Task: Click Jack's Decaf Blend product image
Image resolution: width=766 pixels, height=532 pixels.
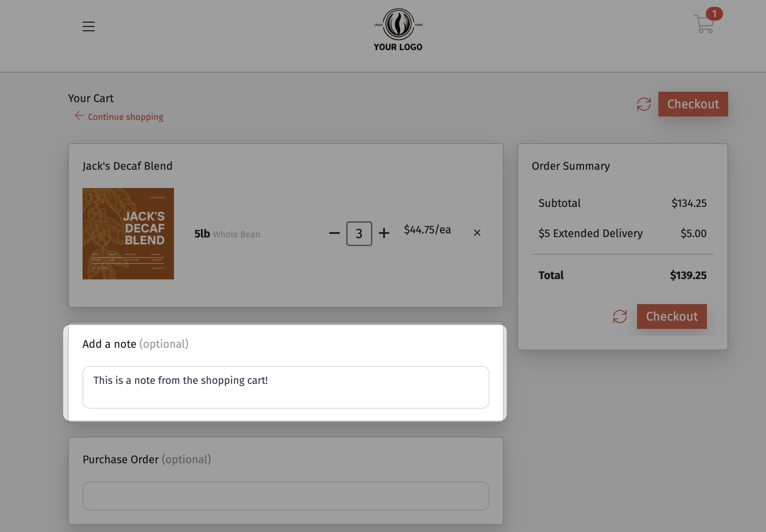Action: pyautogui.click(x=128, y=234)
